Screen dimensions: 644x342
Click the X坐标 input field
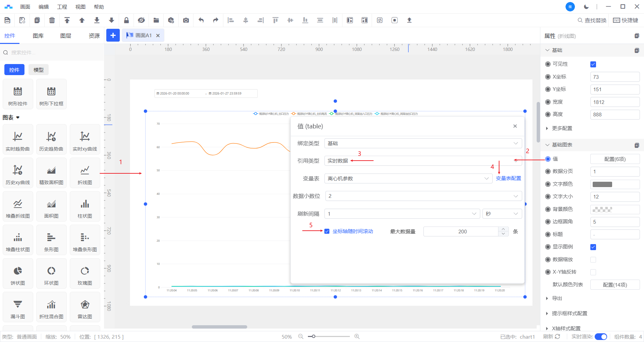614,77
